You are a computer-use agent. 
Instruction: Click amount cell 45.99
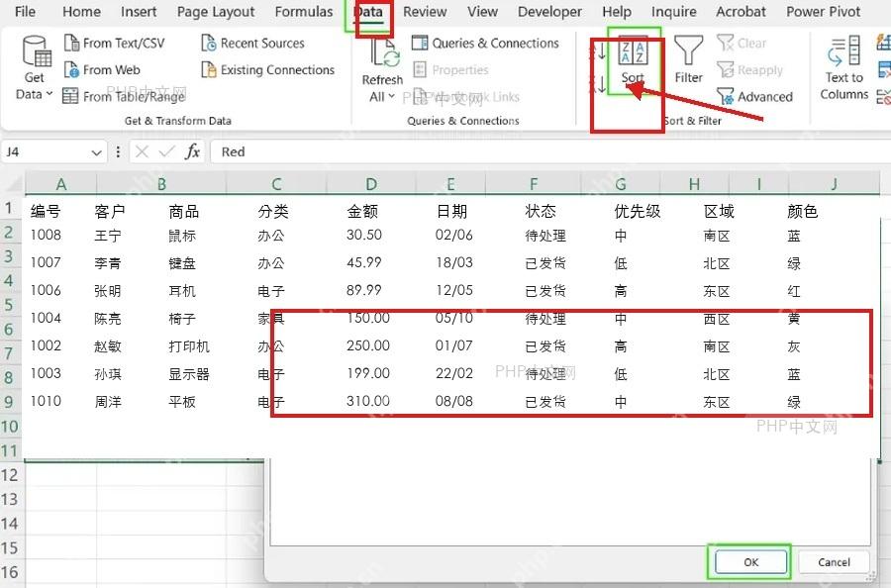click(363, 262)
